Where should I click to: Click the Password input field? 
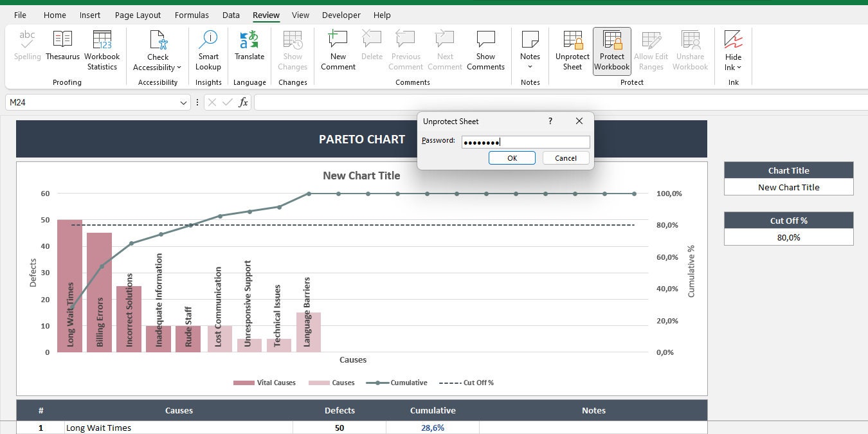(x=525, y=141)
